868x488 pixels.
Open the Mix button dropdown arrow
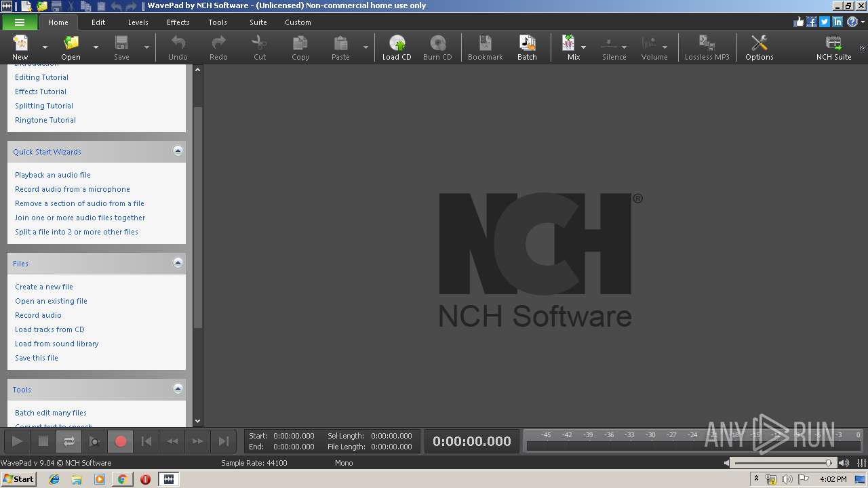click(x=583, y=47)
